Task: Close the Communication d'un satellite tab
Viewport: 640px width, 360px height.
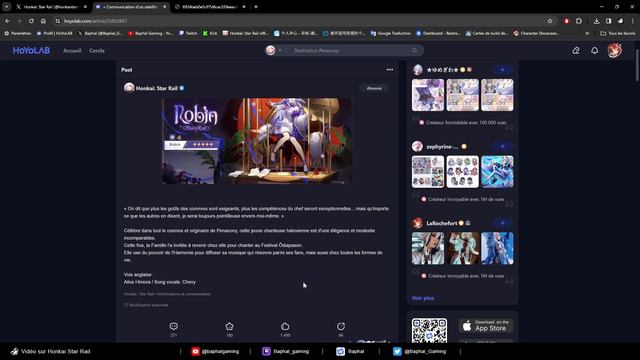Action: click(164, 7)
